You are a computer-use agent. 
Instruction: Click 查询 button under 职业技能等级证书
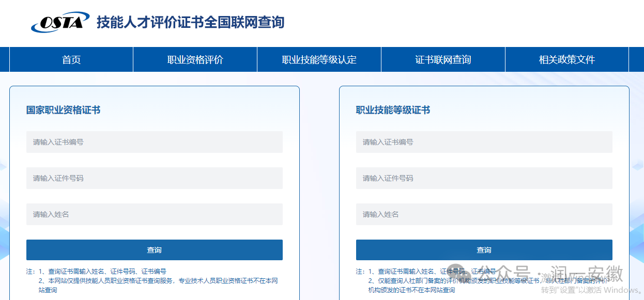pos(484,250)
